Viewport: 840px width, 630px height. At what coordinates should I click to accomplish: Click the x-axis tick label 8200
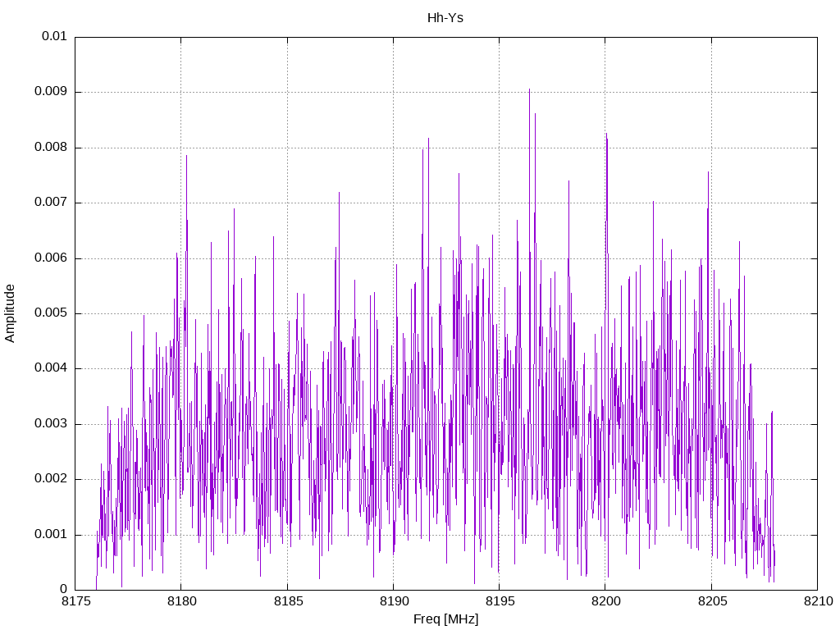coord(606,601)
